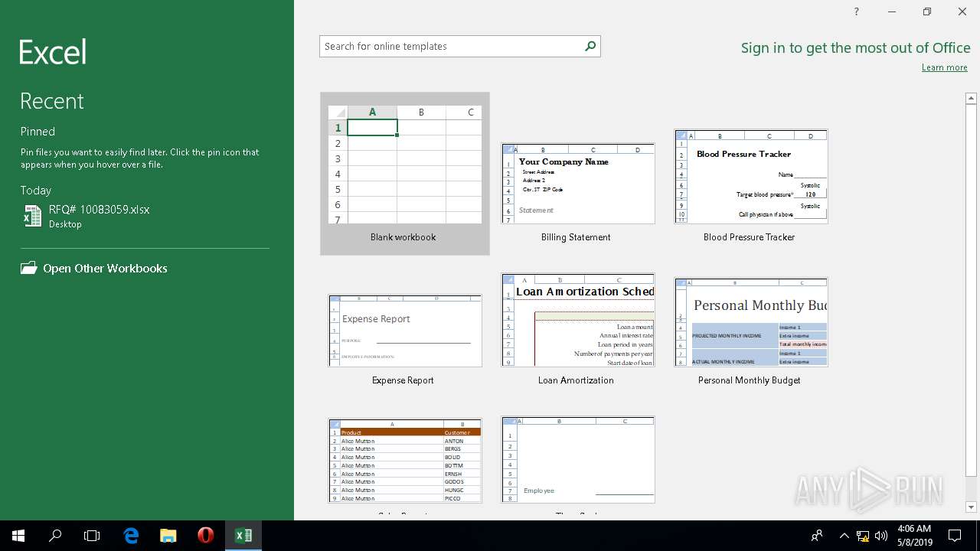The height and width of the screenshot is (551, 980).
Task: Click the templates vertical scrollbar thumb
Action: [971, 291]
